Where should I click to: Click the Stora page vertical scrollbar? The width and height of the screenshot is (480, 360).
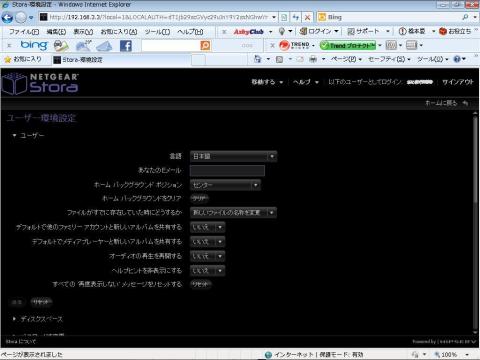pos(475,223)
